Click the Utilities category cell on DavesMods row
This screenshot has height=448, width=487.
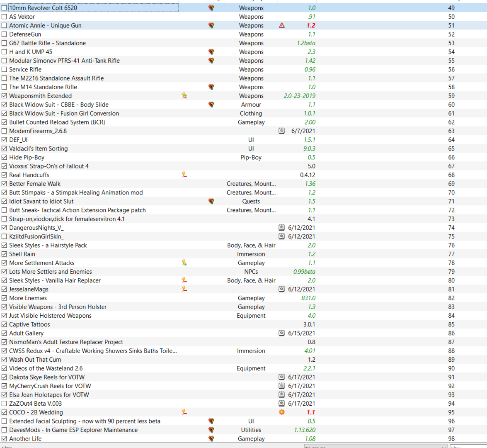(x=251, y=430)
